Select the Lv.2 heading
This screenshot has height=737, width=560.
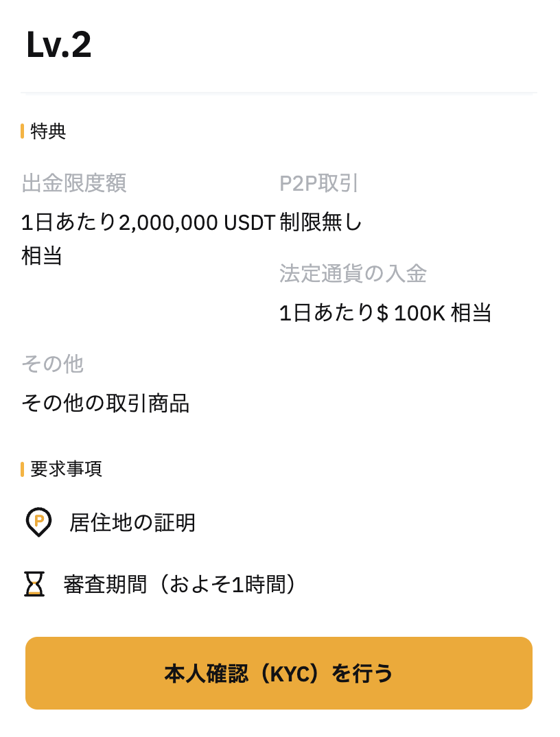tap(59, 45)
